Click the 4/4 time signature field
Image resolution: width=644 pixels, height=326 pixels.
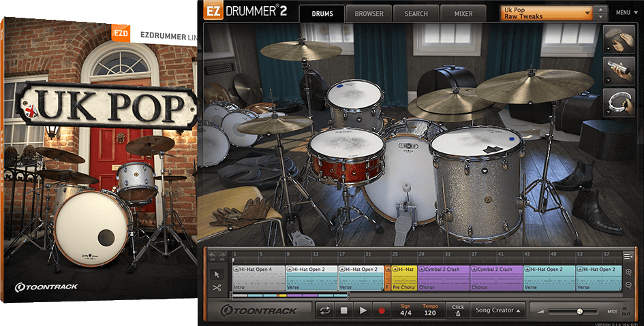[405, 313]
